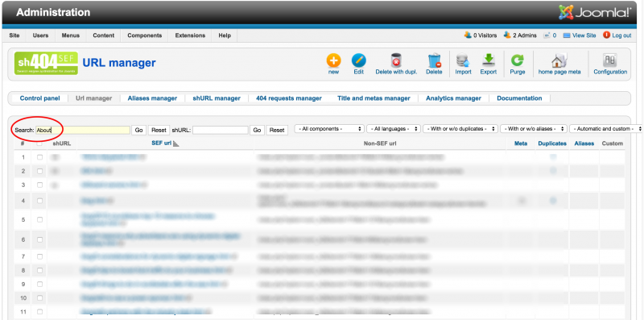Open the Content menu
The width and height of the screenshot is (644, 320).
104,35
